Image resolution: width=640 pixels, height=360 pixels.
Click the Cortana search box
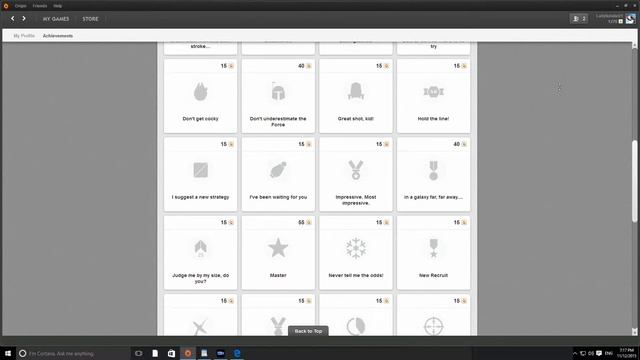point(73,353)
